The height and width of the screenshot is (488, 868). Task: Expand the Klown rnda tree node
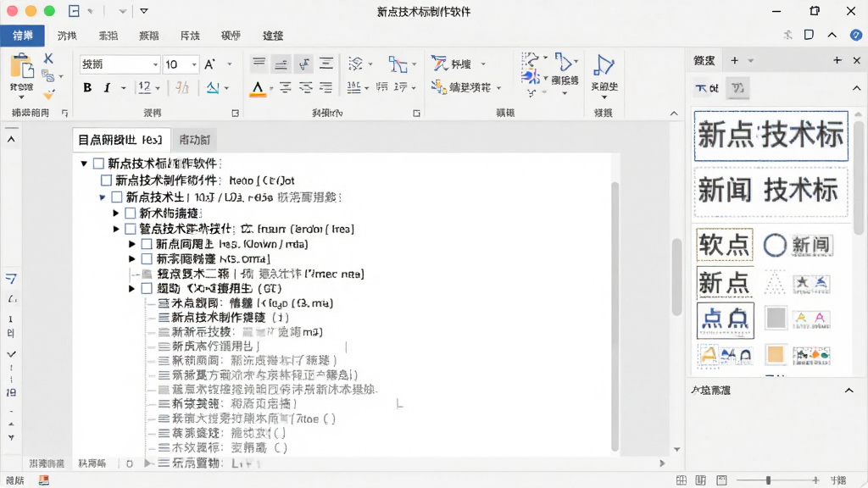[131, 244]
